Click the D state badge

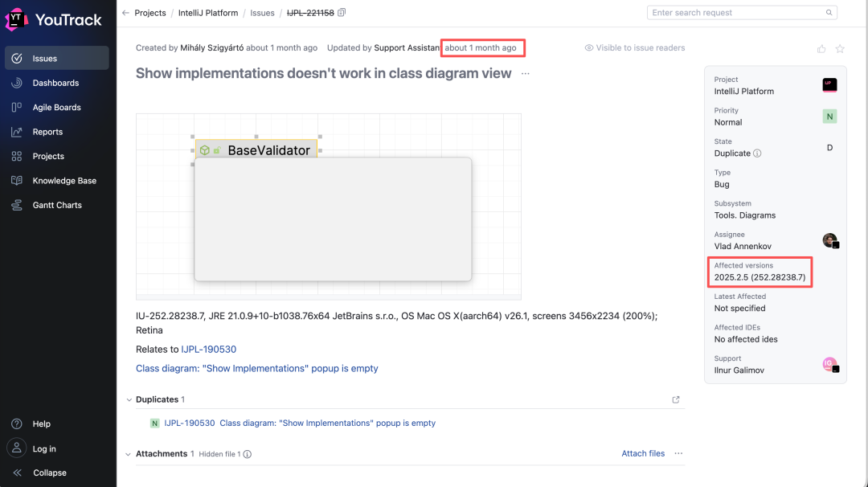(x=829, y=148)
